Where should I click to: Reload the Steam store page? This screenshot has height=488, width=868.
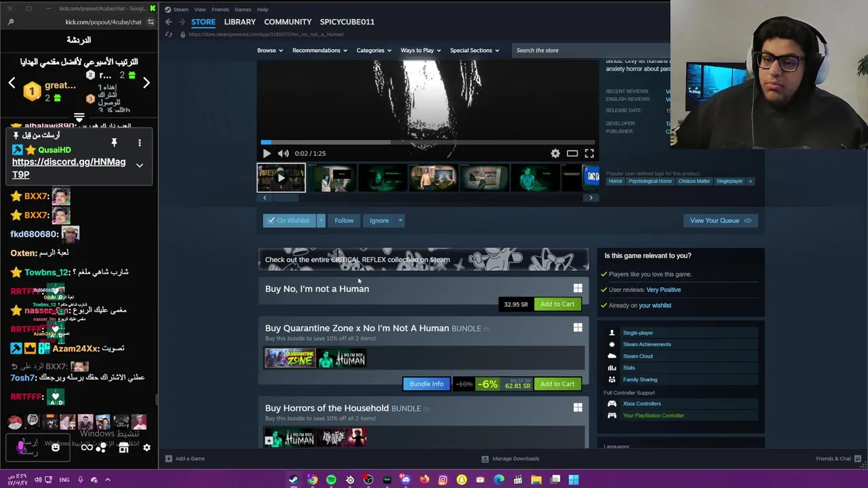pos(169,35)
